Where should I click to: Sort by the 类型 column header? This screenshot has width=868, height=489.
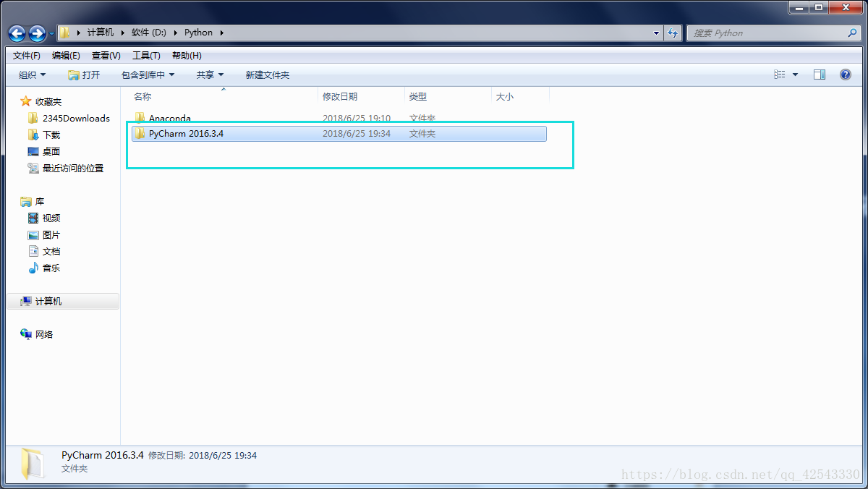[418, 96]
